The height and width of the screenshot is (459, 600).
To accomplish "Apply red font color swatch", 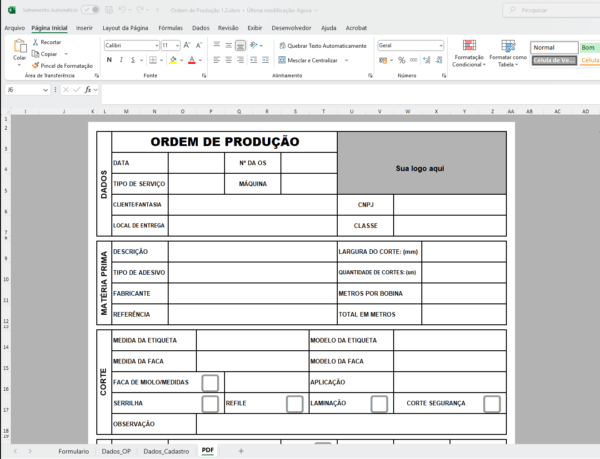I will 192,60.
